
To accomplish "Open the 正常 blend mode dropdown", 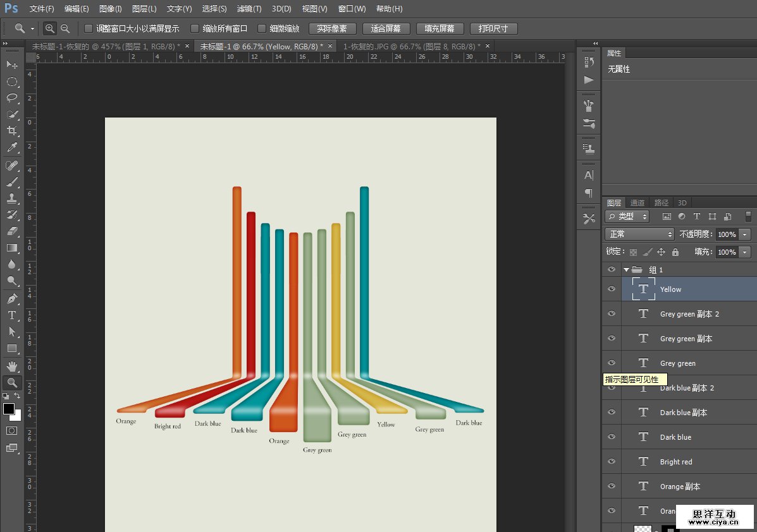I will tap(639, 234).
